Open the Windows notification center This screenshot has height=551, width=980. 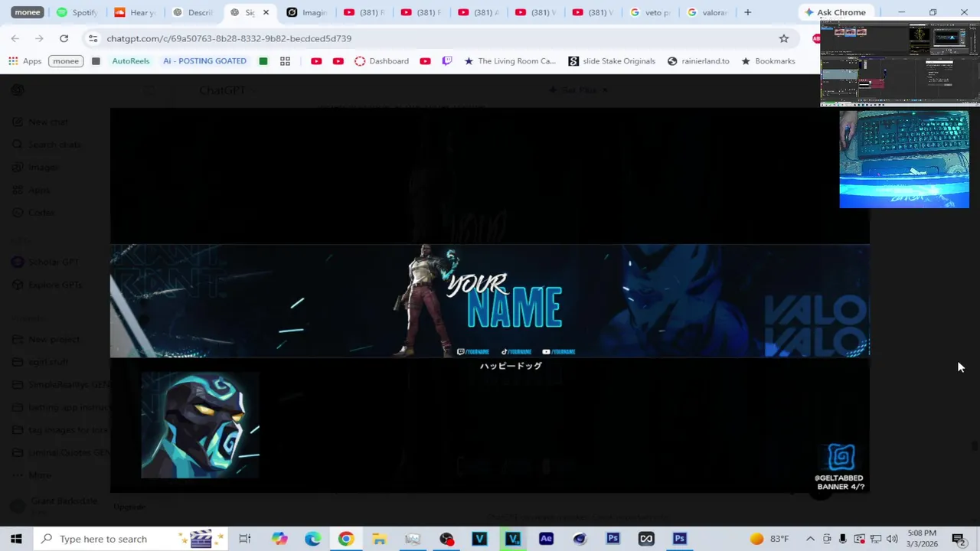pos(959,539)
